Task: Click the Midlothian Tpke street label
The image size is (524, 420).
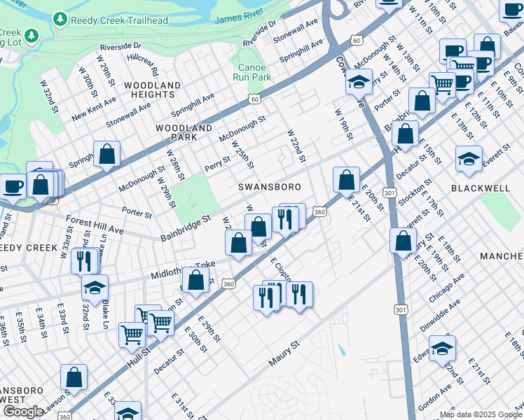Action: click(x=183, y=270)
